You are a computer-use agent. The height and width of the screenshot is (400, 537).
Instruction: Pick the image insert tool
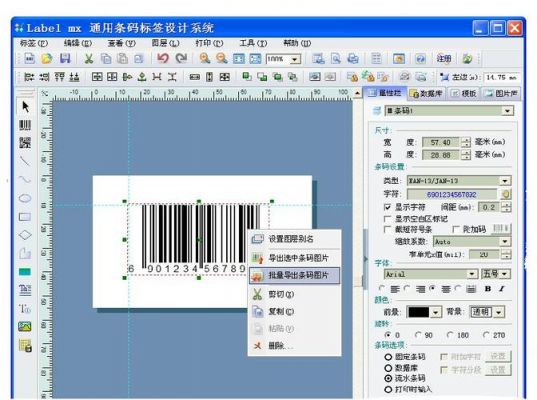(x=25, y=326)
